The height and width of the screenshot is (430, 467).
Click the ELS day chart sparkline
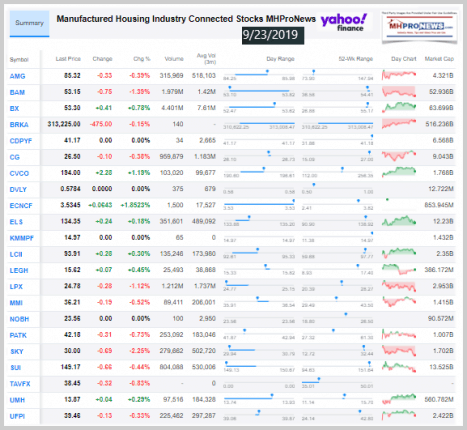399,221
